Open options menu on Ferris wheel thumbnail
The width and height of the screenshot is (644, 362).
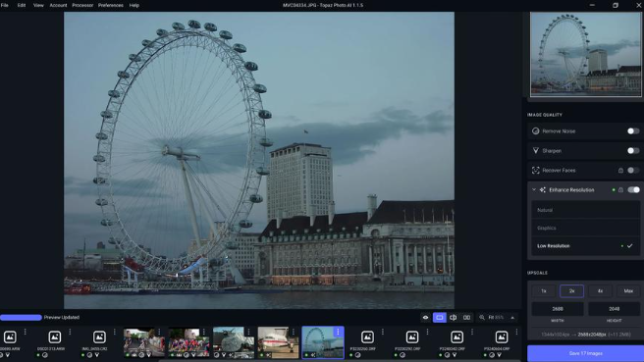[338, 332]
